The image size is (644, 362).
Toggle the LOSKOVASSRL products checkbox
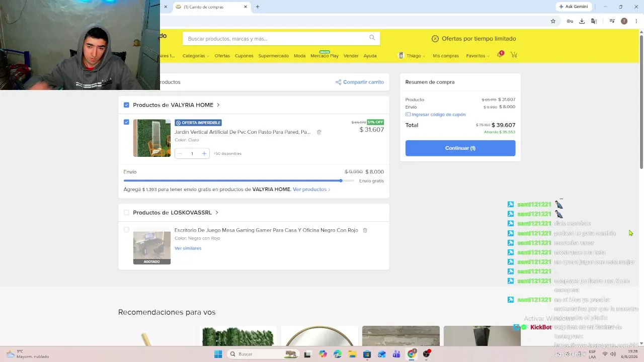tap(126, 213)
